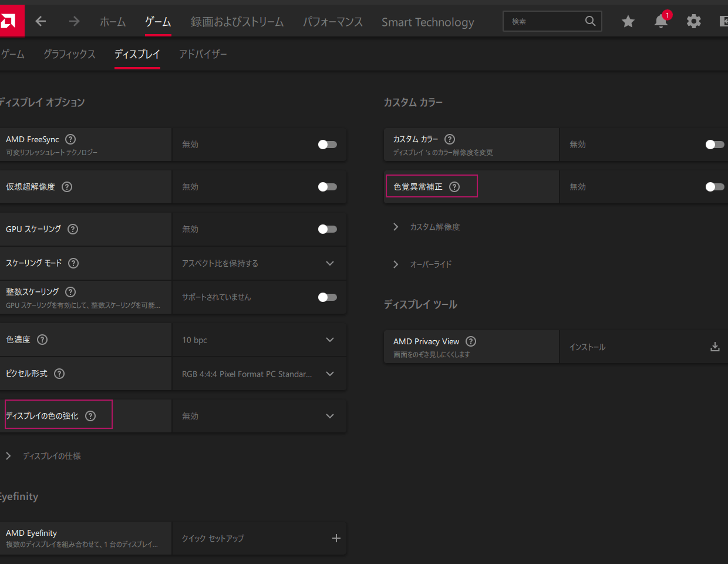
Task: Select ディスプレイ sub-tab
Action: click(x=137, y=54)
